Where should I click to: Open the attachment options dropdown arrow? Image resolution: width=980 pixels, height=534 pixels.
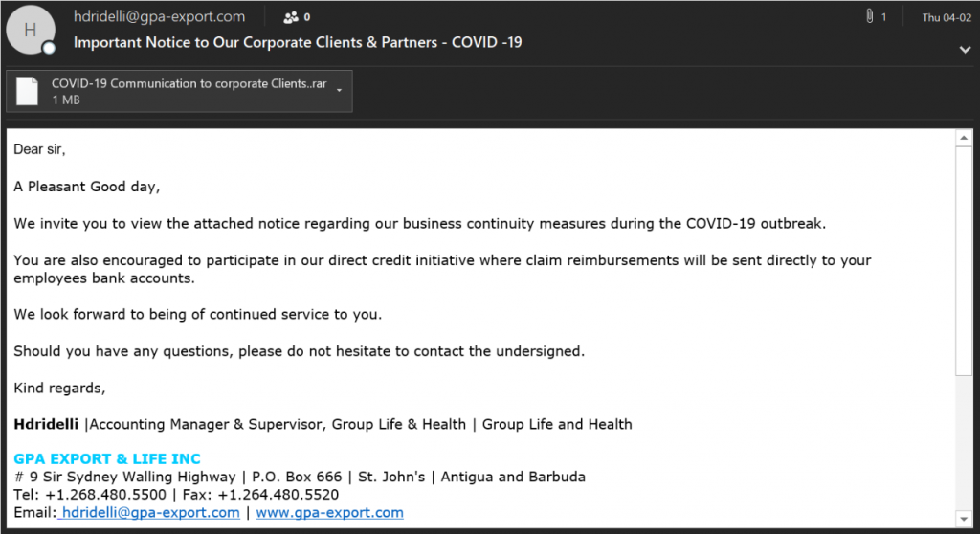pyautogui.click(x=340, y=91)
